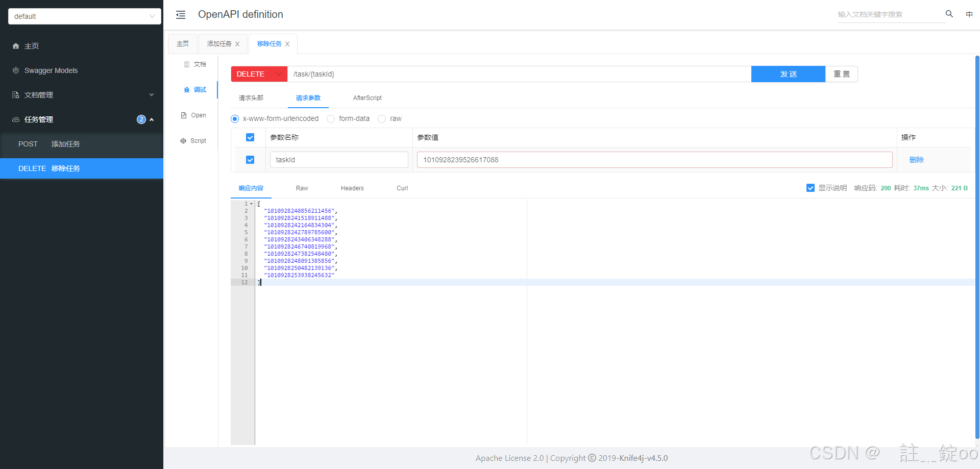980x469 pixels.
Task: Click the sidebar collapse menu icon
Action: tap(181, 15)
